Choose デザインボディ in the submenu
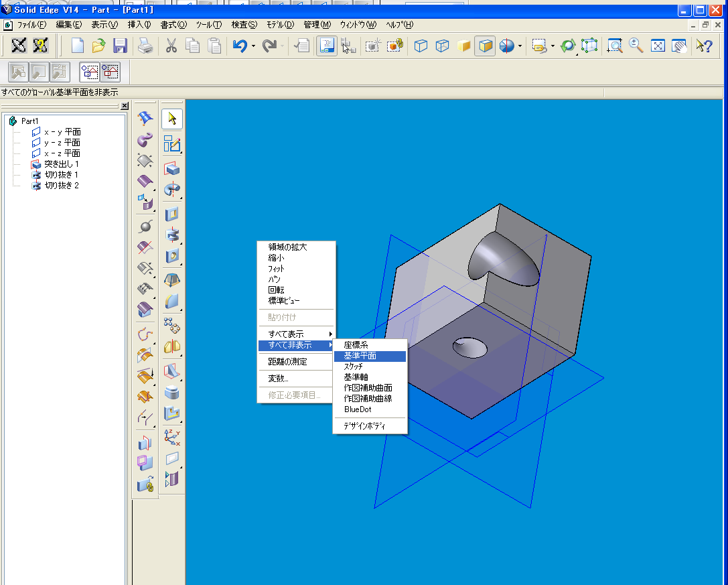 (370, 426)
